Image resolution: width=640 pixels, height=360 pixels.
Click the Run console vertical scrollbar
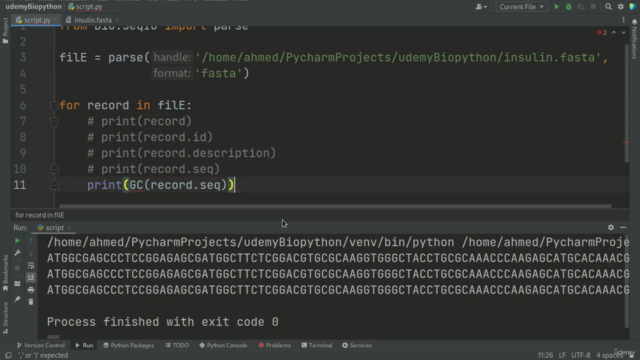tap(627, 282)
